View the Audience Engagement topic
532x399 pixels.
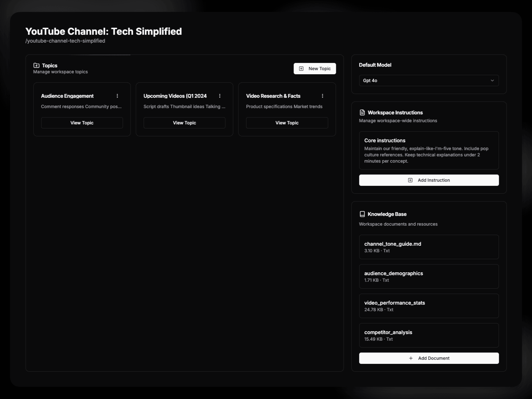point(82,123)
